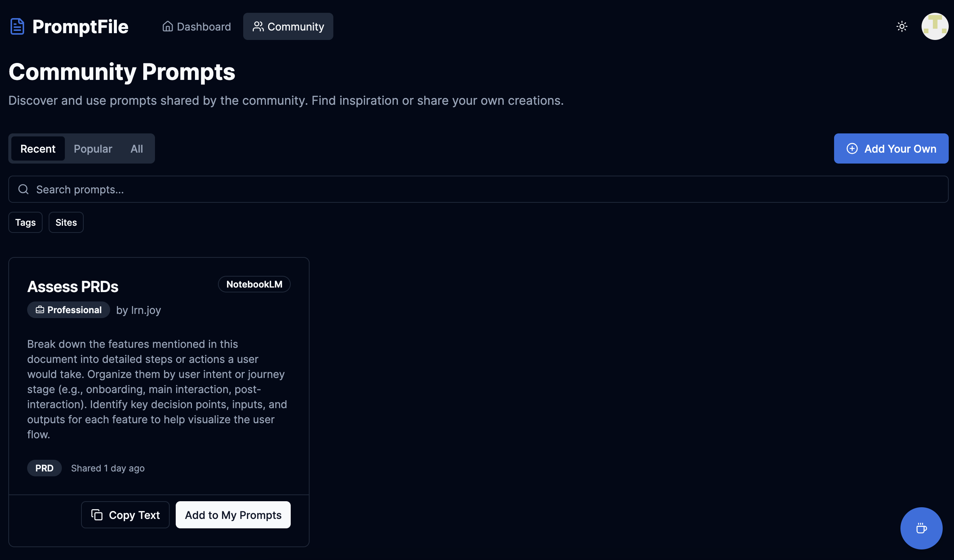The height and width of the screenshot is (560, 954).
Task: Click the NotebookLM site badge
Action: tap(254, 284)
